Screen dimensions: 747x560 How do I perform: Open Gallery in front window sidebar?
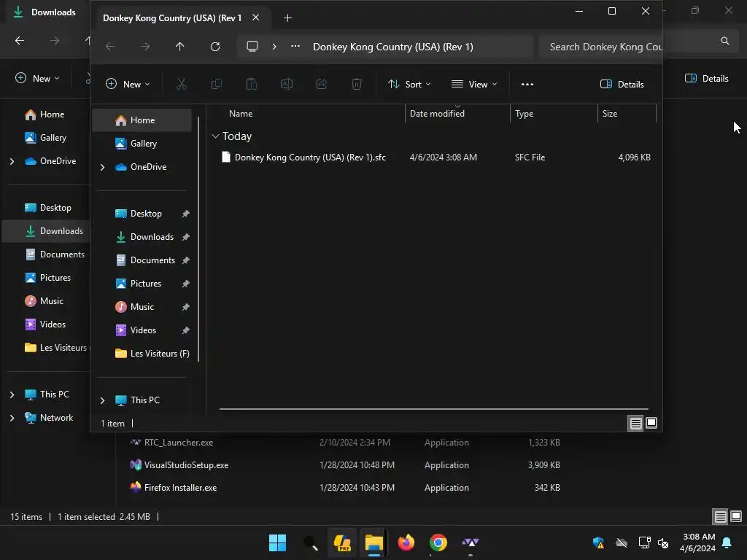point(142,144)
